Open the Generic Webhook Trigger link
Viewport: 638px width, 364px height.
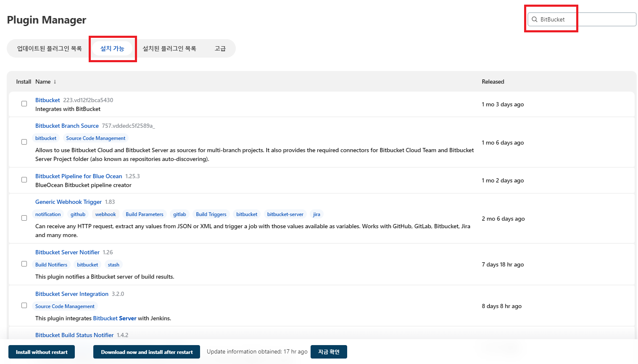click(69, 202)
